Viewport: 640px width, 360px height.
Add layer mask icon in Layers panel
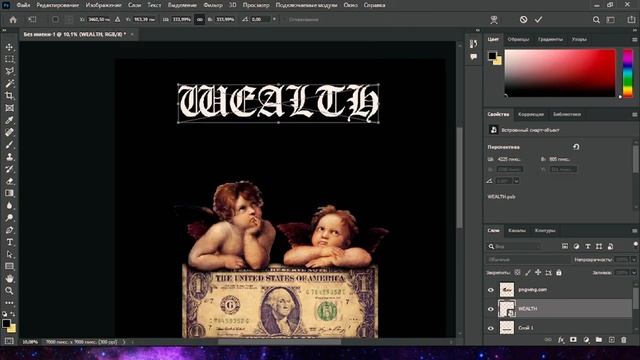pyautogui.click(x=573, y=340)
